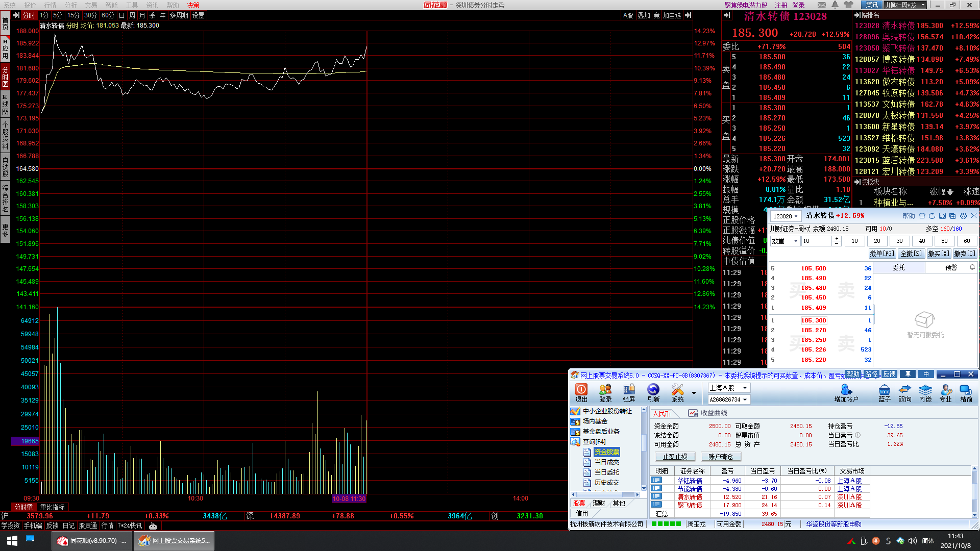Expand the arrow next to the 系统 toolbar button
Viewport: 980px width, 551px height.
point(694,392)
